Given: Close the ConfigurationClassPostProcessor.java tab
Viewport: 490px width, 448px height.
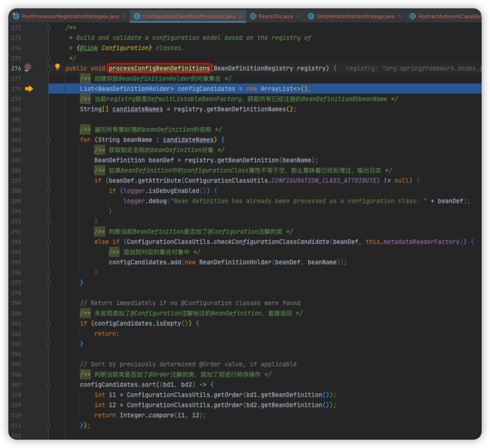Looking at the screenshot, I should pos(241,16).
